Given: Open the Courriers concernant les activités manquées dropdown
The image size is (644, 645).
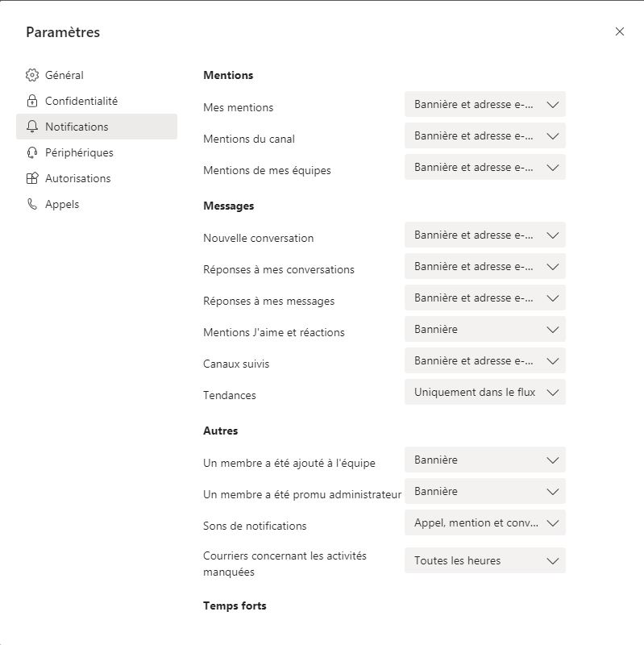Looking at the screenshot, I should click(x=485, y=560).
